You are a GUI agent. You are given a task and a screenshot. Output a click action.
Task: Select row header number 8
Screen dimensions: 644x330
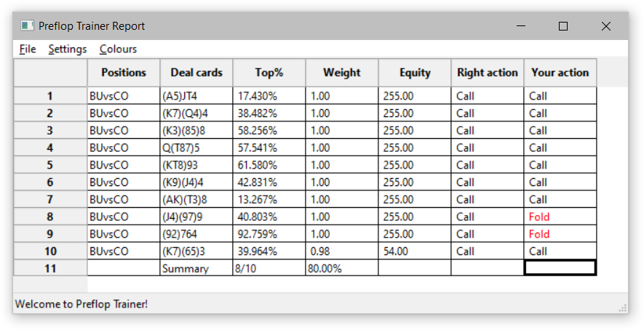pos(50,217)
